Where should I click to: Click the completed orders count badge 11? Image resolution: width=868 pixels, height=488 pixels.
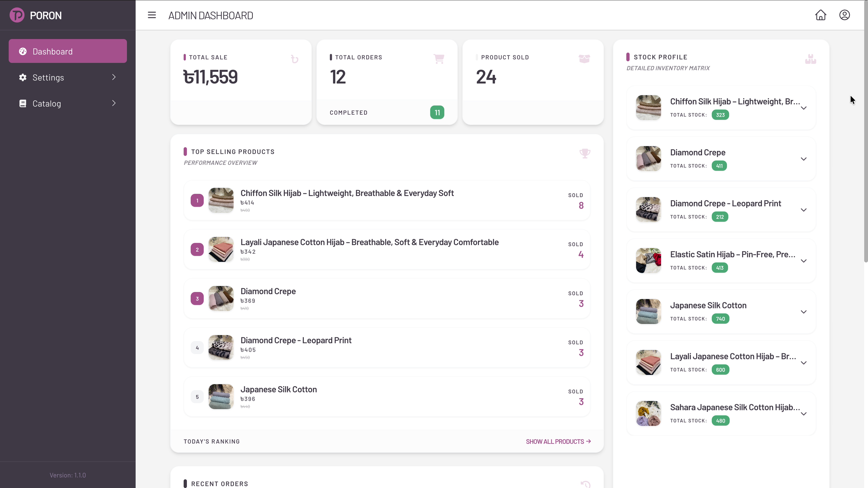tap(437, 113)
